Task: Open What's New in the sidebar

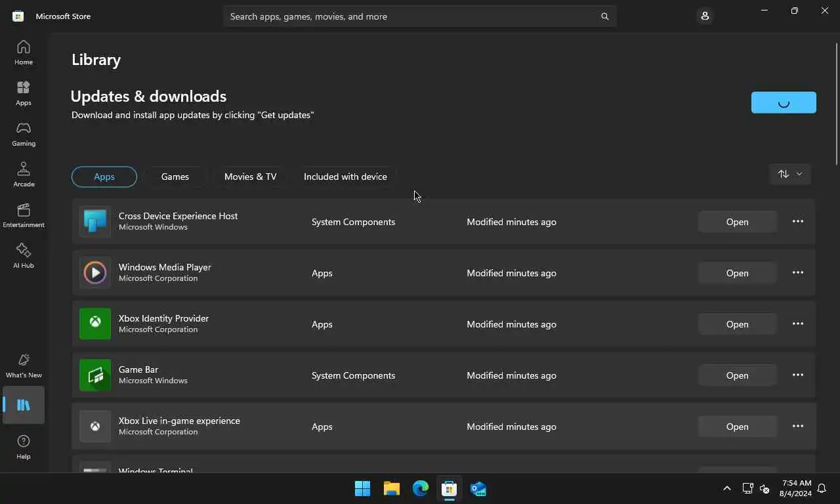Action: 24,366
